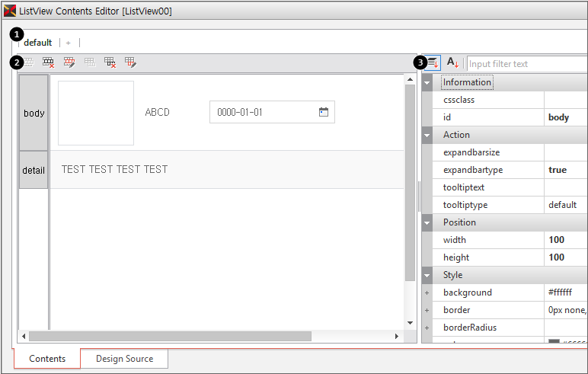Viewport: 588px width, 374px height.
Task: Expand the border property row
Action: click(427, 310)
